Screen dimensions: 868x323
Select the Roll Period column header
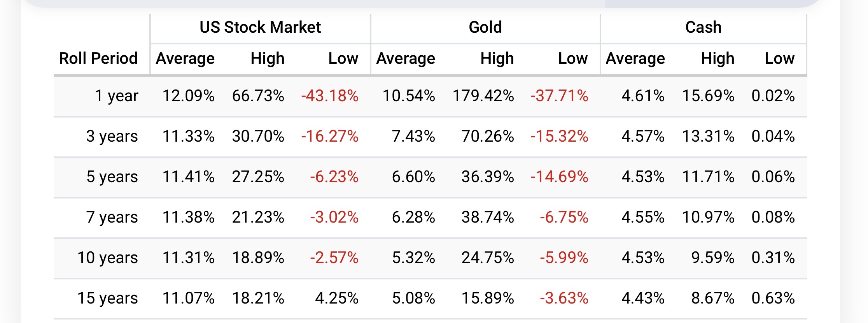click(x=98, y=58)
